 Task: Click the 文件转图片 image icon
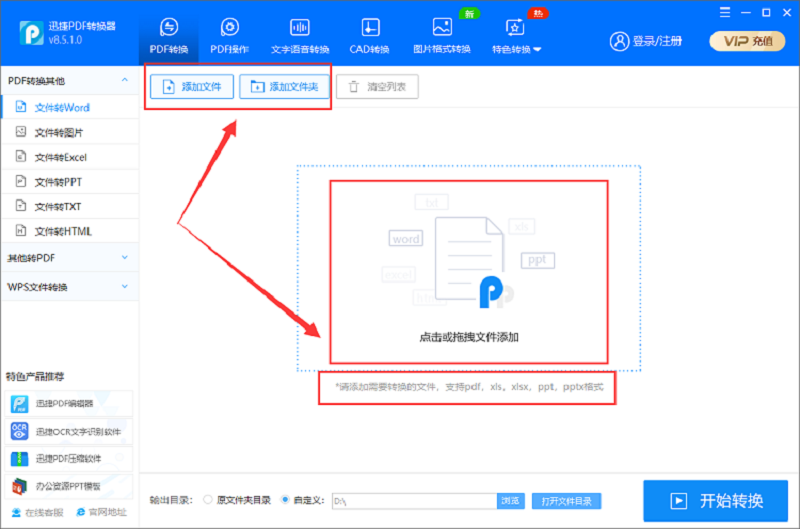click(21, 132)
